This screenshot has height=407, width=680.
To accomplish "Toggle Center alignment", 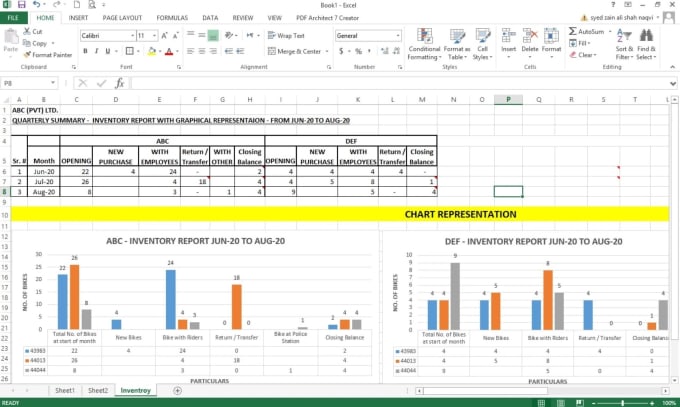I will (x=202, y=51).
